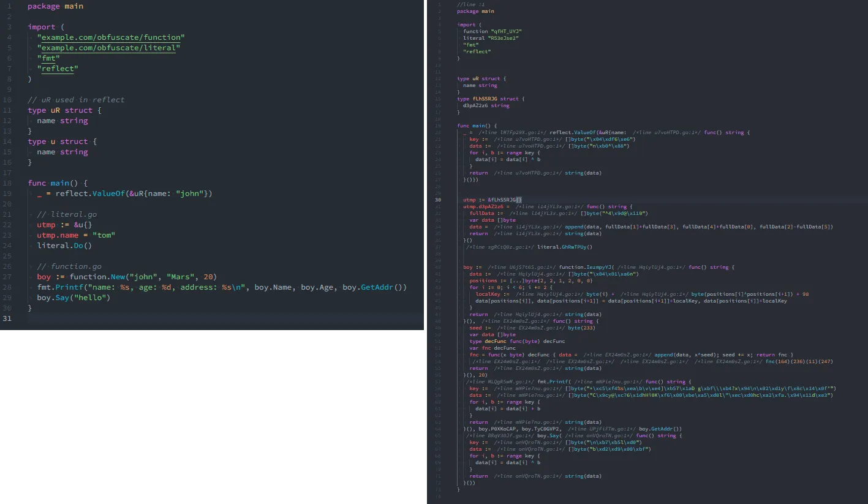Click the "positions := [...]byte{2, 2, 1, 2, 0, 0}" line

[x=530, y=280]
